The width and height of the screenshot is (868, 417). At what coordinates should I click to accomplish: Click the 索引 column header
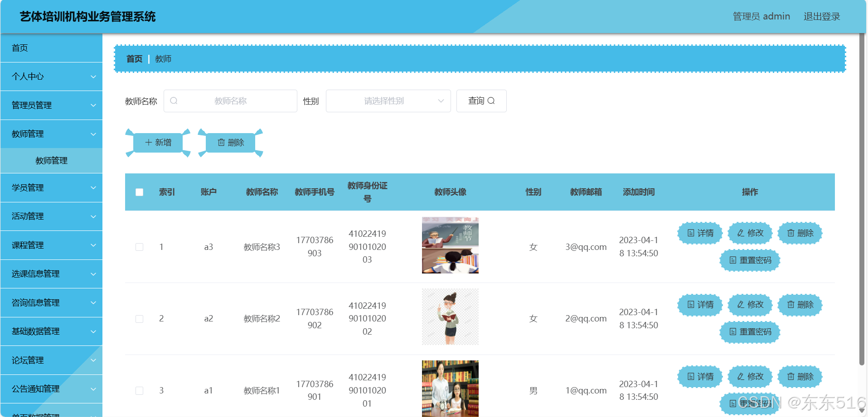point(167,192)
